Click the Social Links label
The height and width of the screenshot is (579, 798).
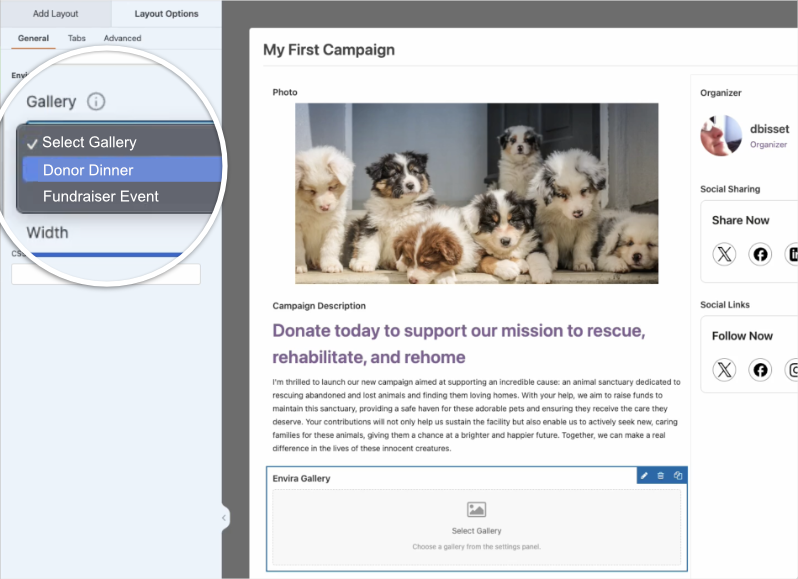click(x=725, y=304)
